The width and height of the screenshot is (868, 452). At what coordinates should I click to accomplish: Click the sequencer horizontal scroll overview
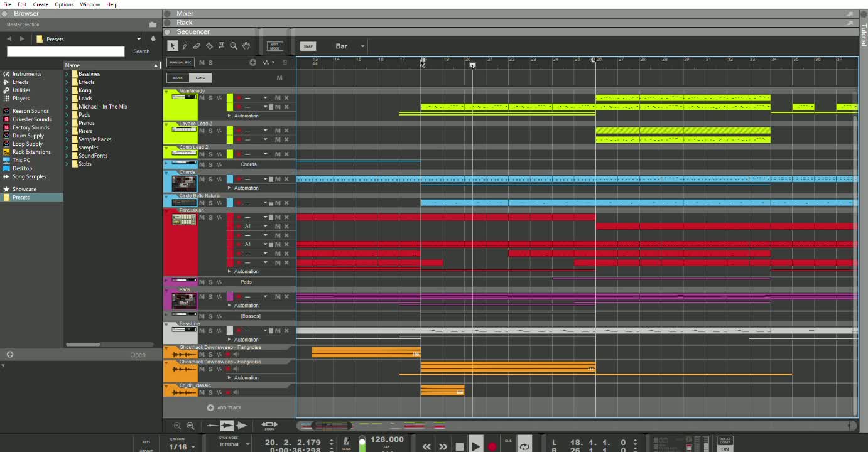[575, 426]
